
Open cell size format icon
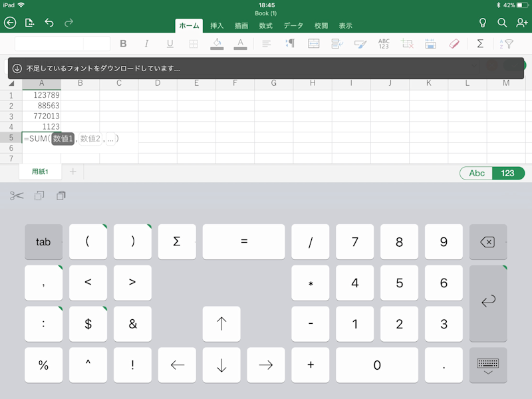430,43
